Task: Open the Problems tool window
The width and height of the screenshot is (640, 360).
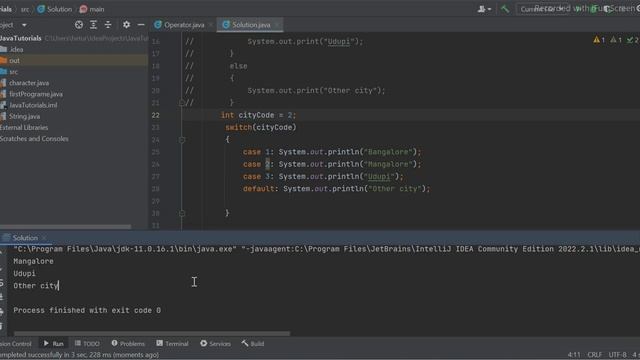Action: [x=128, y=344]
